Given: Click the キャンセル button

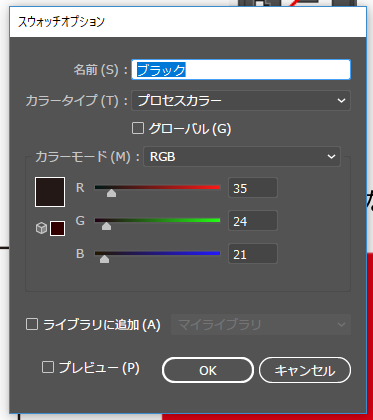Looking at the screenshot, I should tap(305, 370).
